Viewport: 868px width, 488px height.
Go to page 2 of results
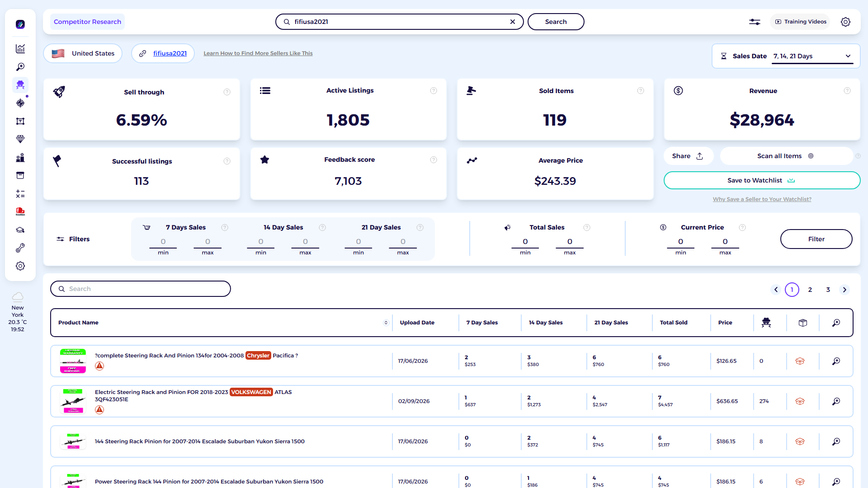click(810, 290)
